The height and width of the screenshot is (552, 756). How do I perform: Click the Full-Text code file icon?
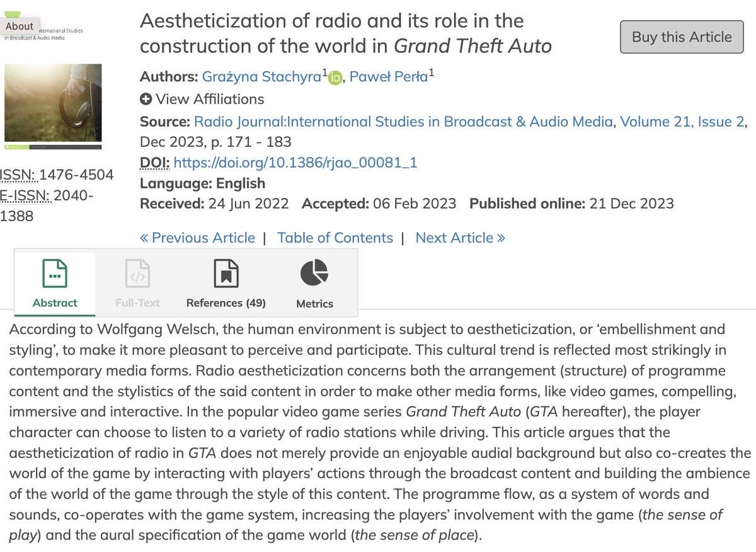click(x=137, y=275)
